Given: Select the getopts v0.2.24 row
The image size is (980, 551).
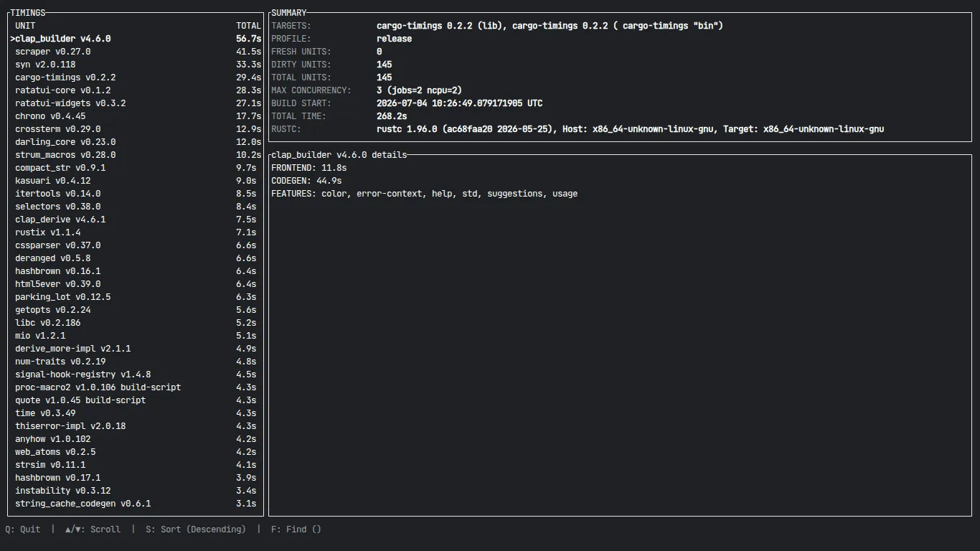Looking at the screenshot, I should click(136, 310).
